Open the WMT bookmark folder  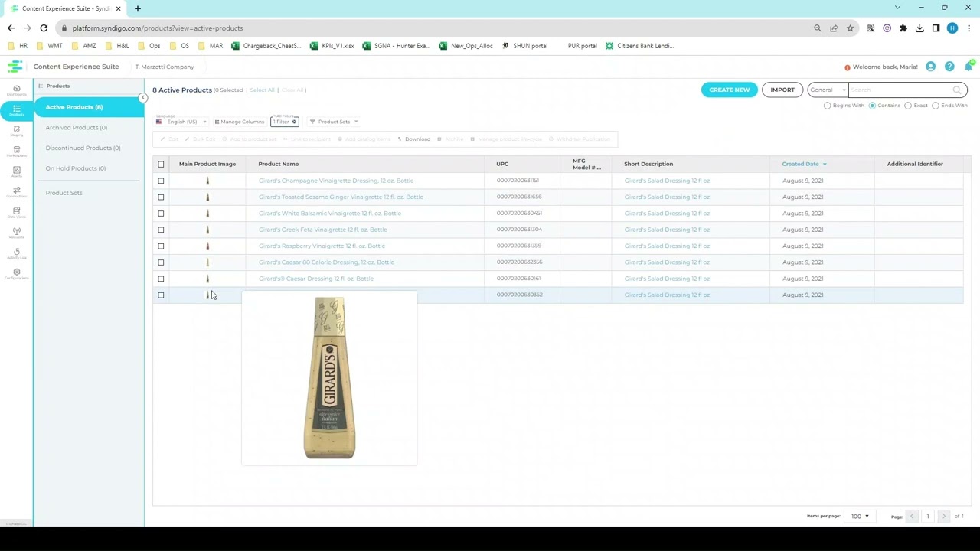[x=49, y=46]
